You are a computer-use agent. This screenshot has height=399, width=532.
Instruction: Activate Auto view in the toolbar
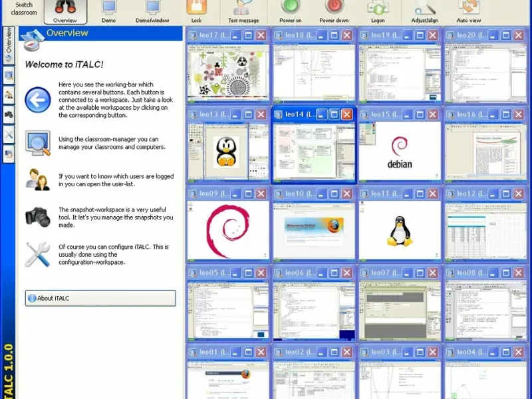[469, 12]
